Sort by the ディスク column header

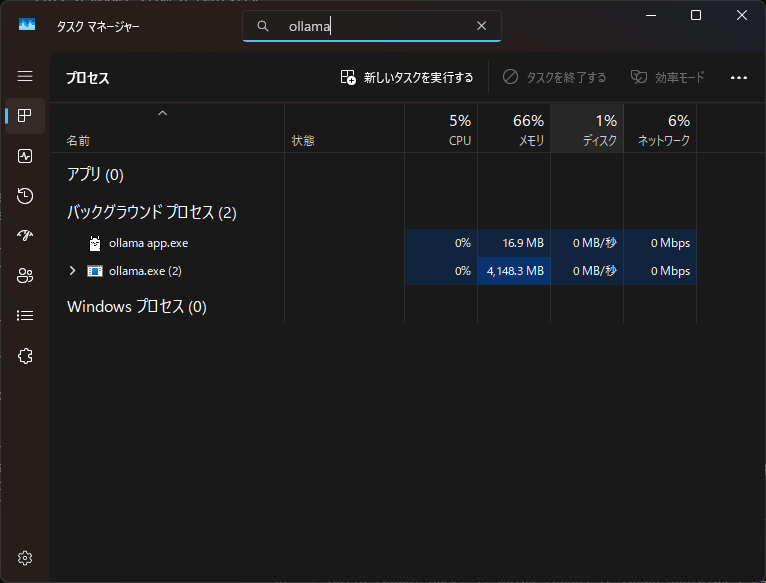587,129
